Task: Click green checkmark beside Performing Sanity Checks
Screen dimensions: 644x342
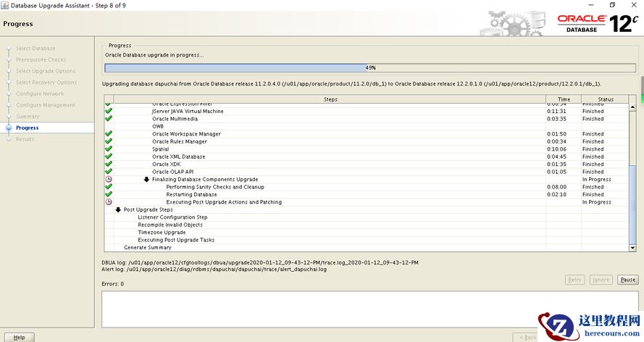Action: (109, 187)
